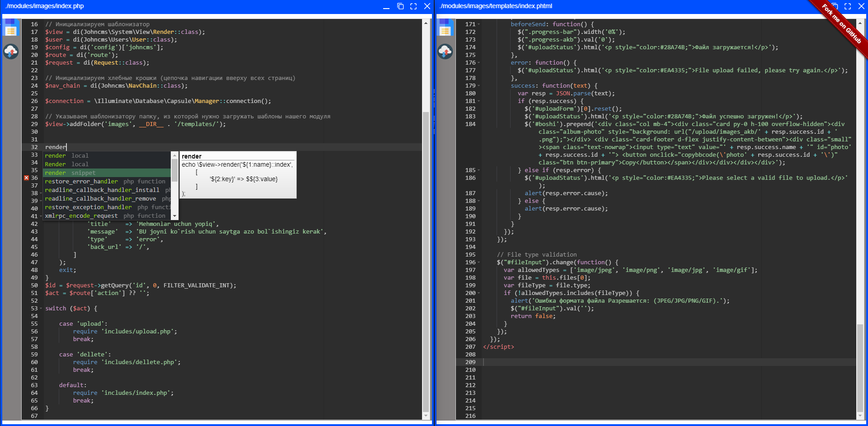Fold the fileInput change handler at line 196
Viewport: 868px width, 426px height.
[x=479, y=262]
